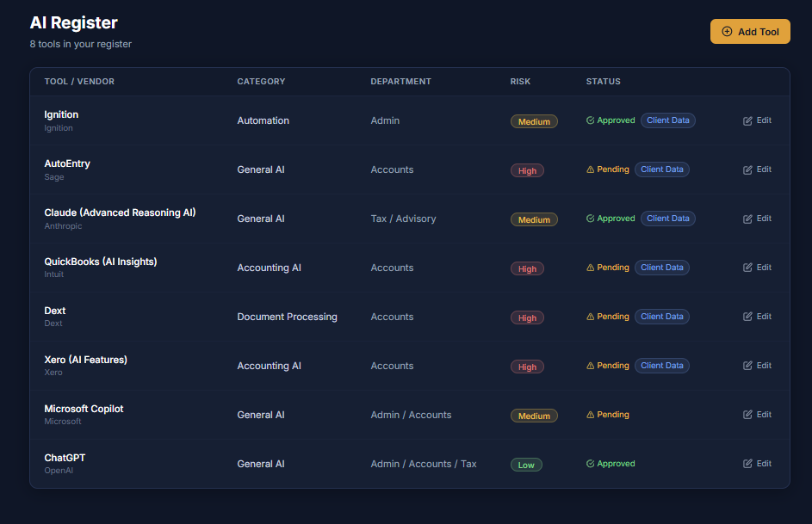Select the High risk badge on Dext's row
This screenshot has width=812, height=524.
click(x=527, y=317)
